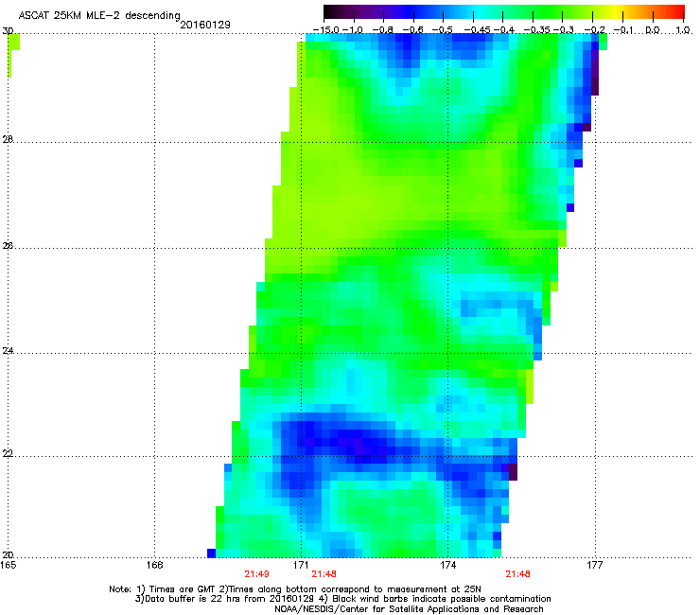
Task: Click the latitude 20 axis label
Action: pyautogui.click(x=8, y=555)
